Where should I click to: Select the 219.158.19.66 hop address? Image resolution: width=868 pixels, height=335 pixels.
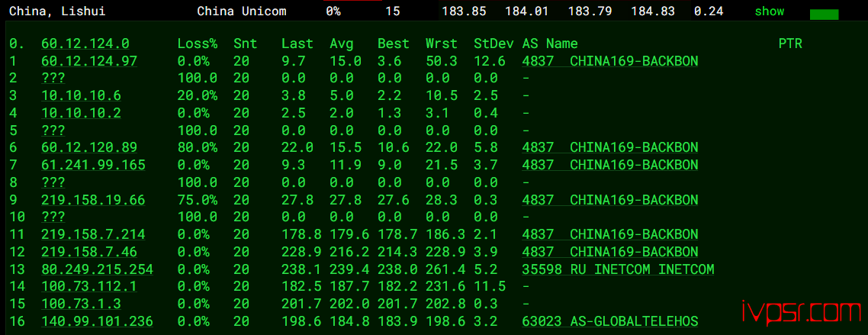click(93, 200)
